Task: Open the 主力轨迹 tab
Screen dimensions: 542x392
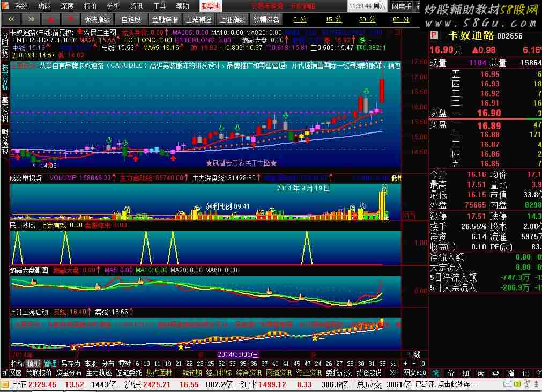Action: (99, 373)
